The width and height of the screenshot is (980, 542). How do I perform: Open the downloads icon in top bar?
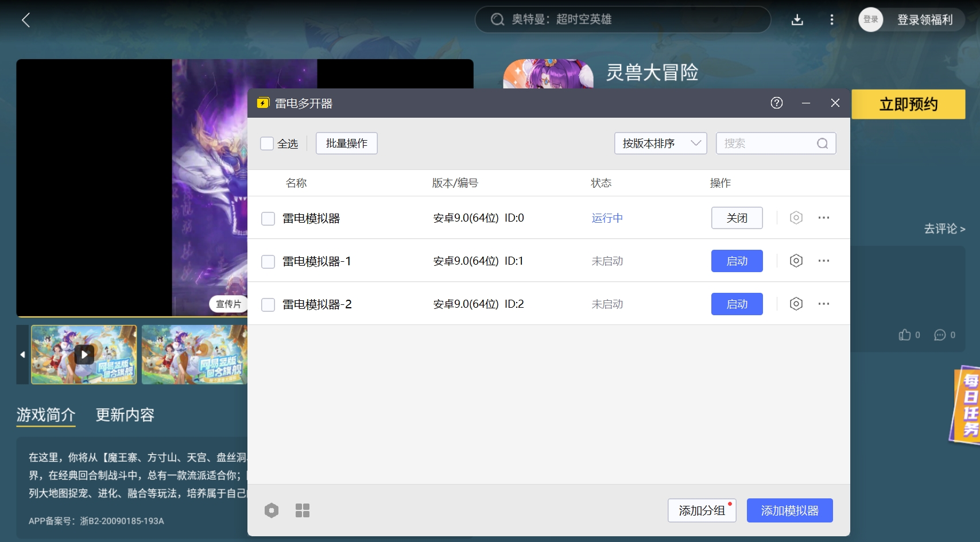click(797, 20)
